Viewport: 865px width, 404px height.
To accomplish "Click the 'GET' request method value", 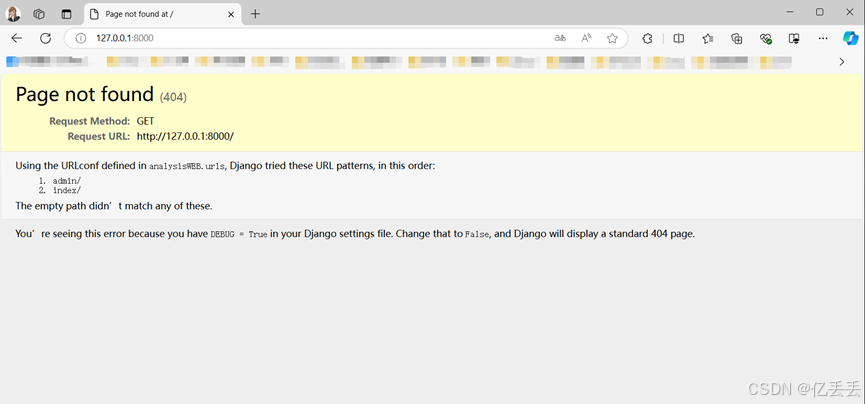I will click(x=146, y=121).
